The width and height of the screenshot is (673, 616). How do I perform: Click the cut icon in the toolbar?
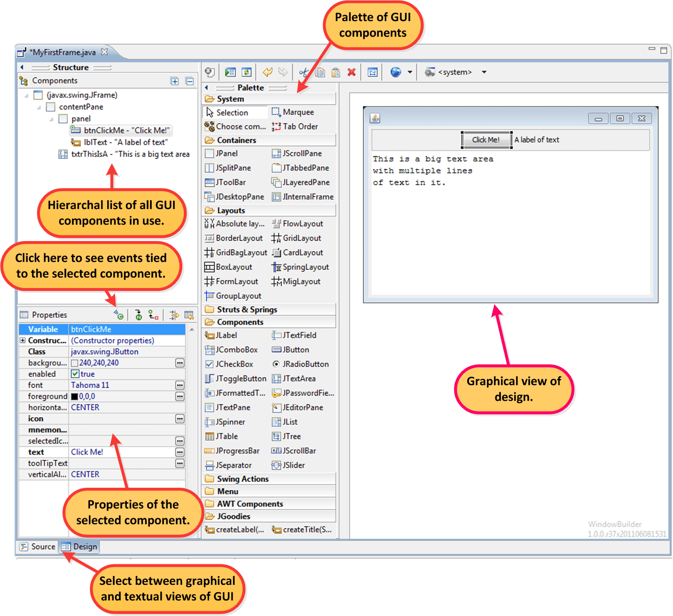(x=304, y=71)
